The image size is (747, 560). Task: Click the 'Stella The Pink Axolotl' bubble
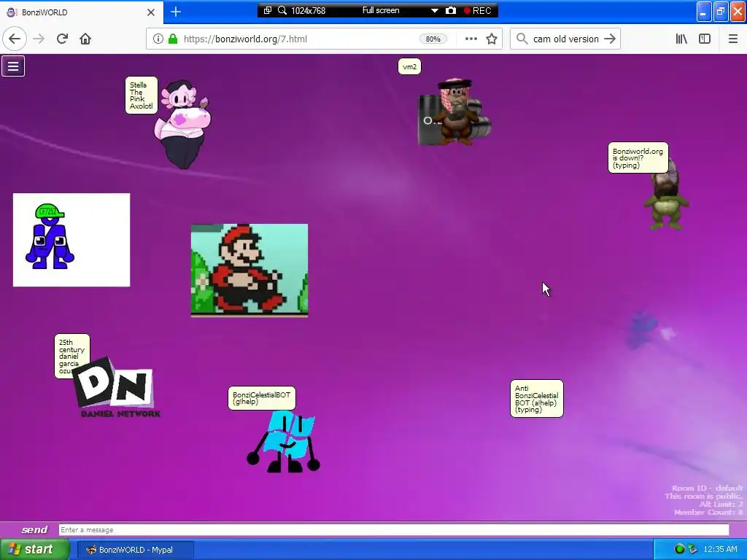click(x=141, y=96)
